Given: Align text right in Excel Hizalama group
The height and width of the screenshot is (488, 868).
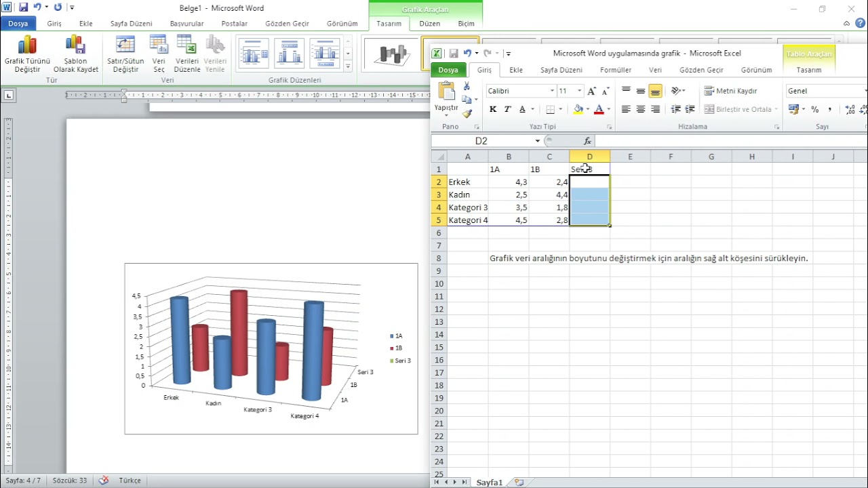Looking at the screenshot, I should pos(655,109).
